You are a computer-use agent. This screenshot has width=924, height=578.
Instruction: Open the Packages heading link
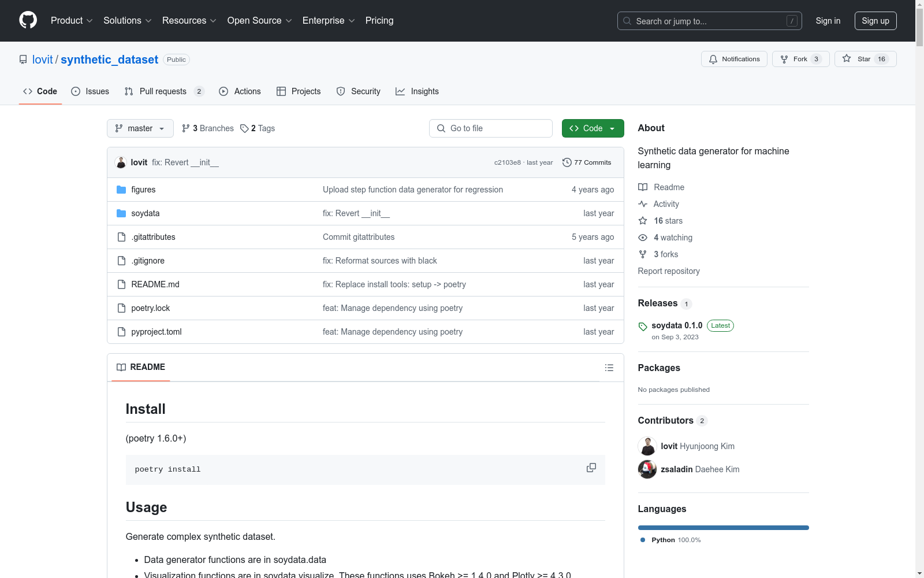(x=659, y=368)
